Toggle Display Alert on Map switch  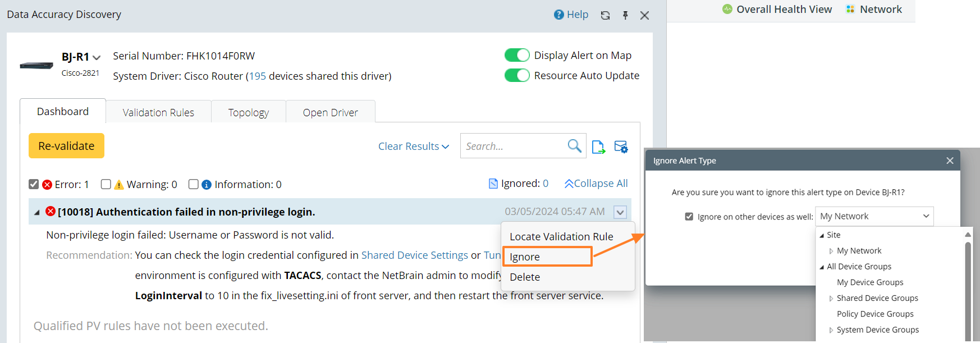pos(517,55)
